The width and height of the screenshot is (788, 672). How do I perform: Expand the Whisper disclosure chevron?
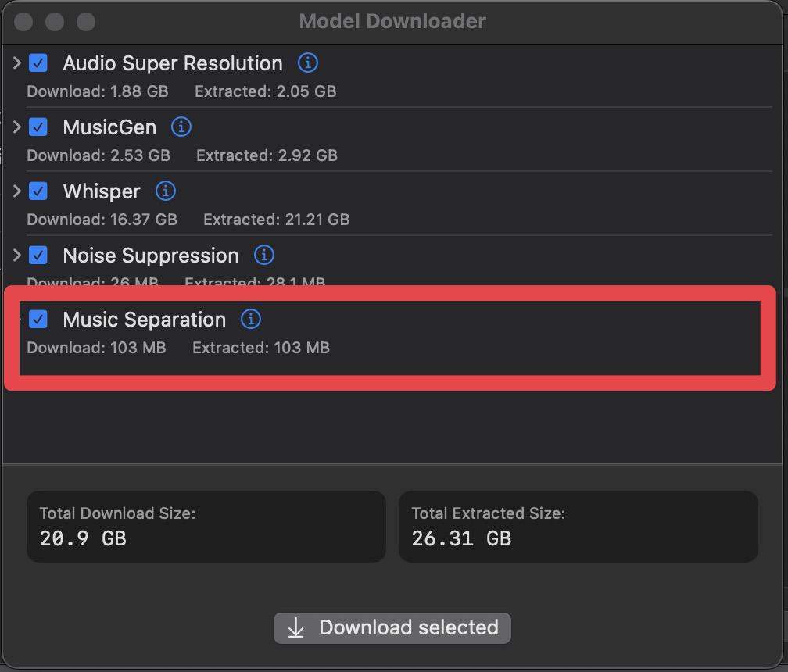coord(16,191)
